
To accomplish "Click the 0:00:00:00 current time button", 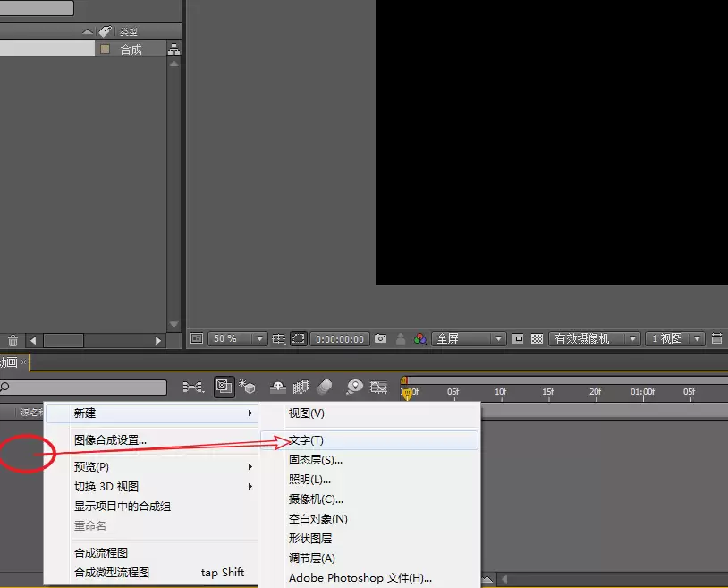I will [340, 338].
